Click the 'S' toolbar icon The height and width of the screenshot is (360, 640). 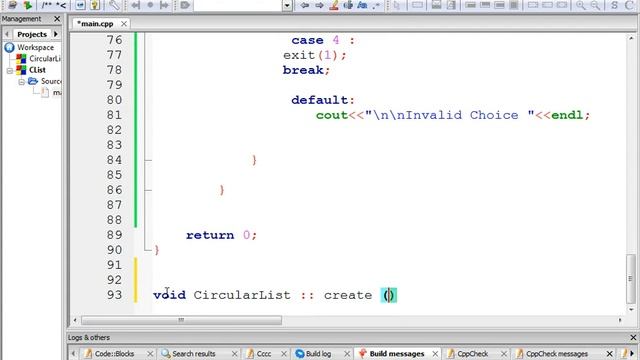click(614, 5)
